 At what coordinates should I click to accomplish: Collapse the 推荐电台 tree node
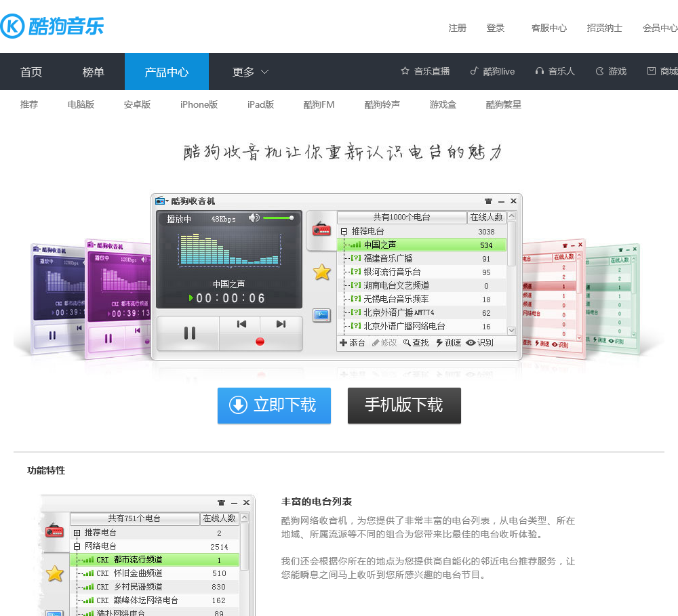tap(344, 232)
